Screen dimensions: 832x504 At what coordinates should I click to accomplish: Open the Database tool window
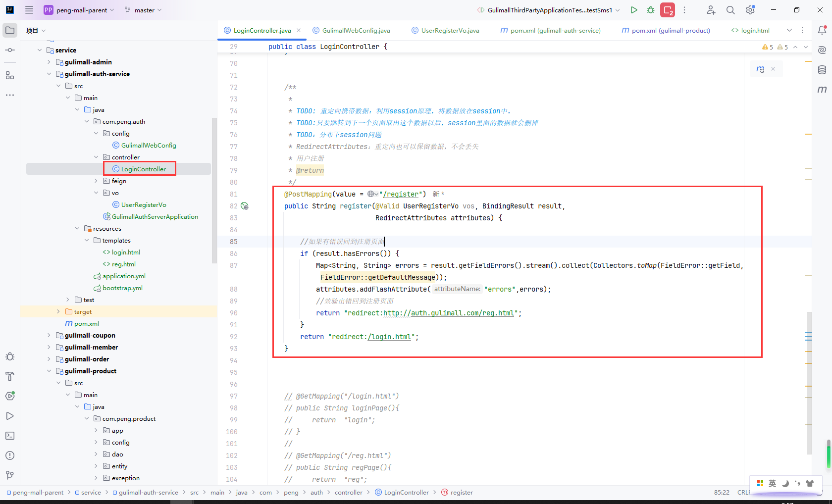822,70
